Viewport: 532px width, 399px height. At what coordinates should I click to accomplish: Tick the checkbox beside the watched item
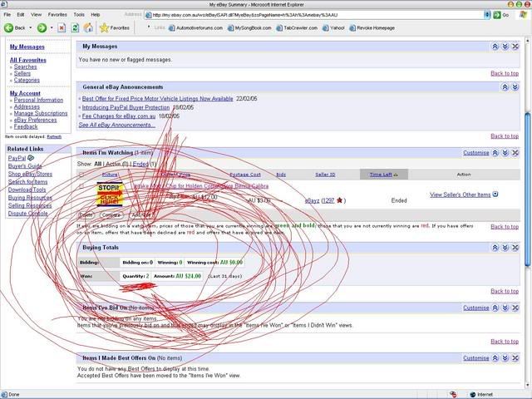[x=81, y=186]
